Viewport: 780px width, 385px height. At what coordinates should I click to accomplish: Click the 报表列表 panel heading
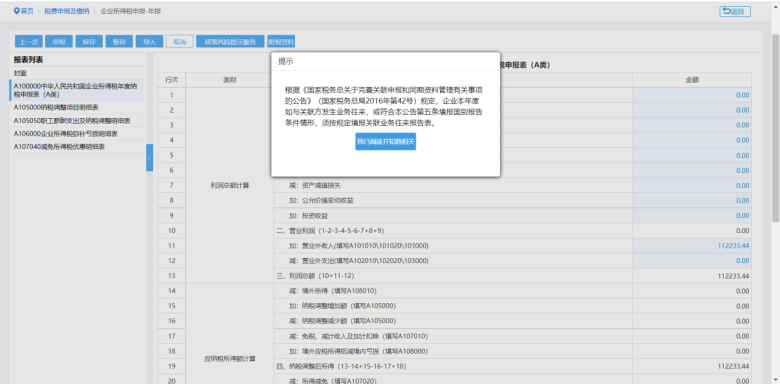[28, 60]
